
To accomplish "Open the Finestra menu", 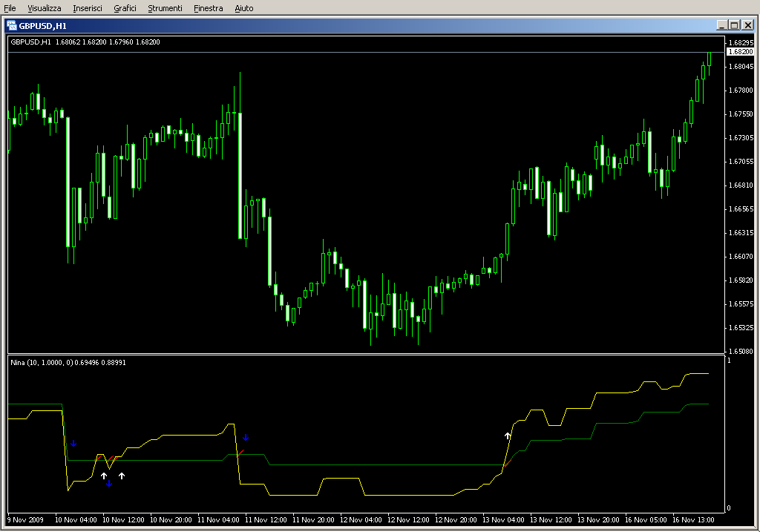I will tap(208, 8).
